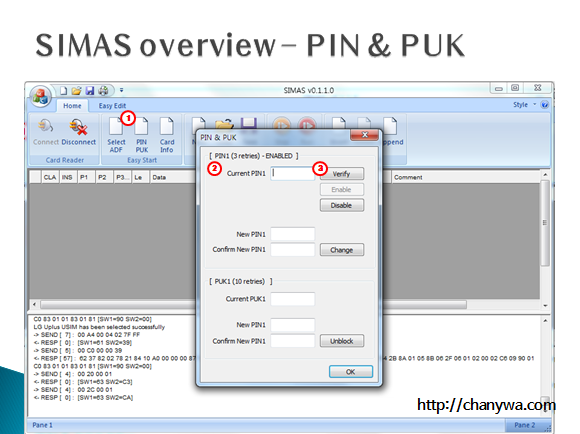580x434 pixels.
Task: Click the New PIN1 field in PUK1 section
Action: 293,325
